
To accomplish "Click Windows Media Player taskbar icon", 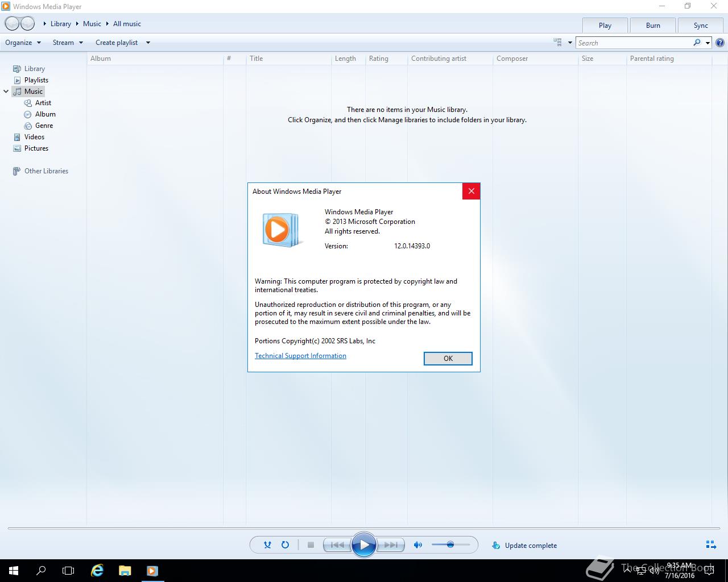I will [152, 571].
